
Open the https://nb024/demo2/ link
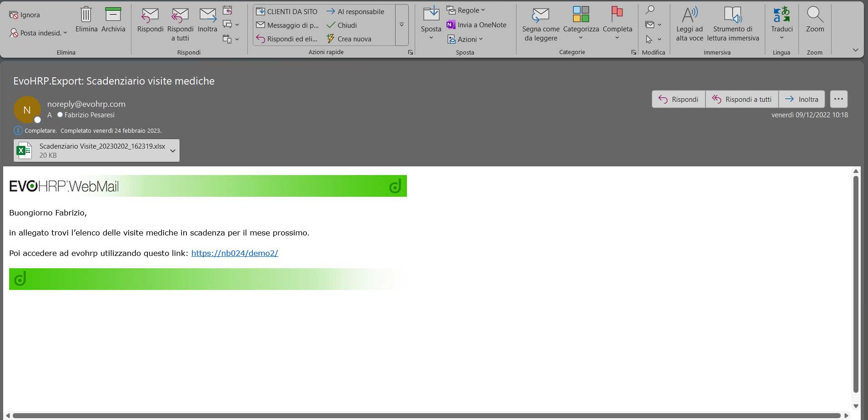coord(235,253)
